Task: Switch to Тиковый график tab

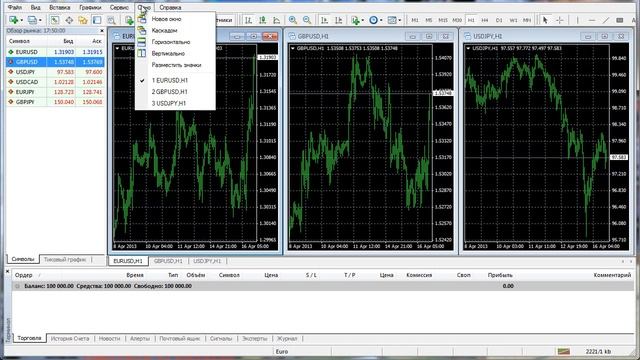Action: pyautogui.click(x=65, y=260)
